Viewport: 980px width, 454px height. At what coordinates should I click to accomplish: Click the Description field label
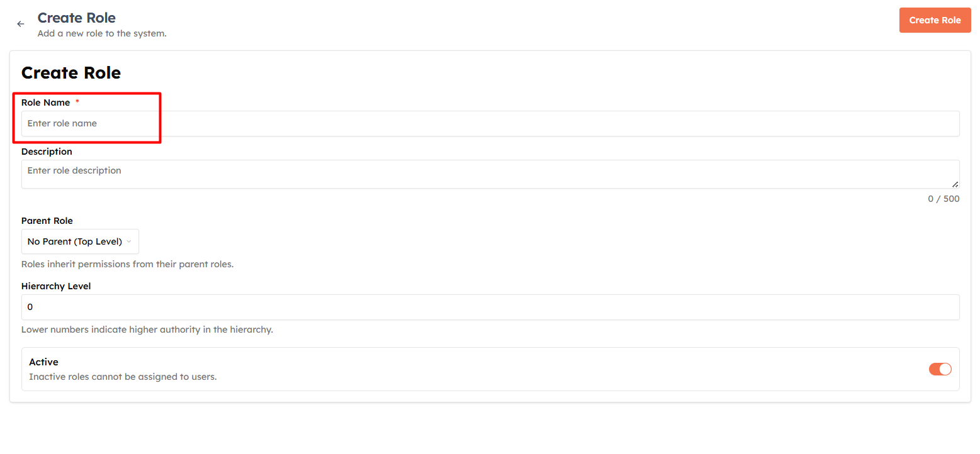[x=47, y=152]
